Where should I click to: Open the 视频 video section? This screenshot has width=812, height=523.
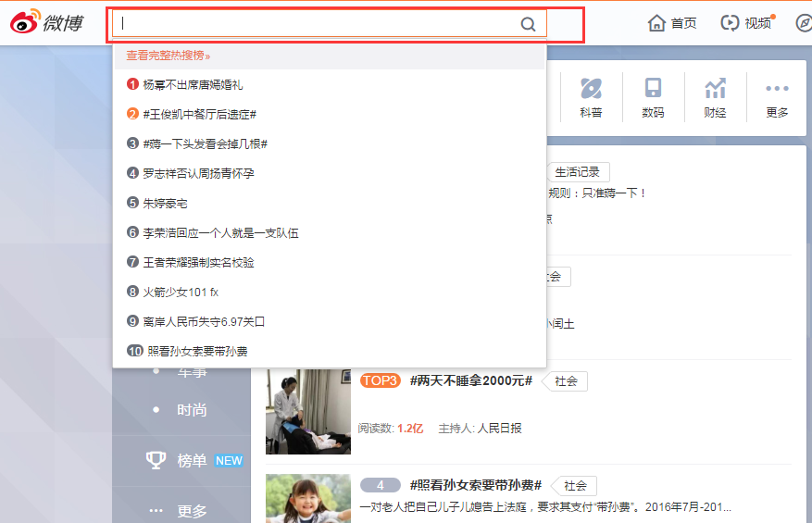(746, 23)
